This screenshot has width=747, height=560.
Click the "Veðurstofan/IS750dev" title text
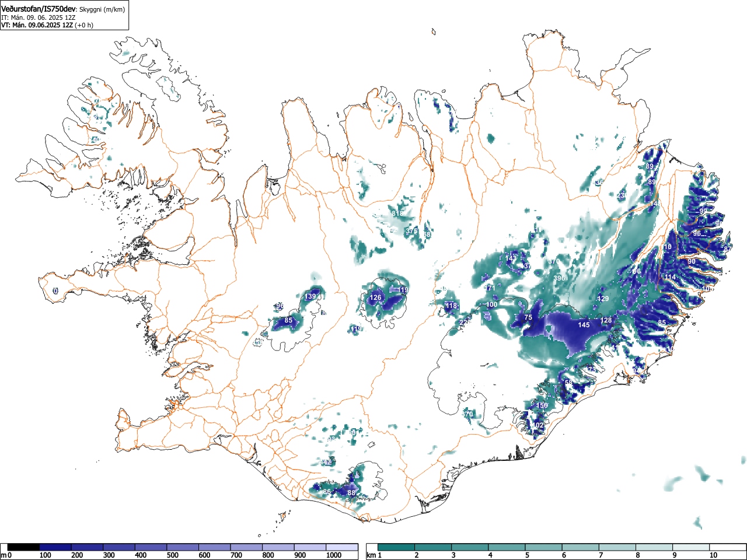[x=39, y=9]
